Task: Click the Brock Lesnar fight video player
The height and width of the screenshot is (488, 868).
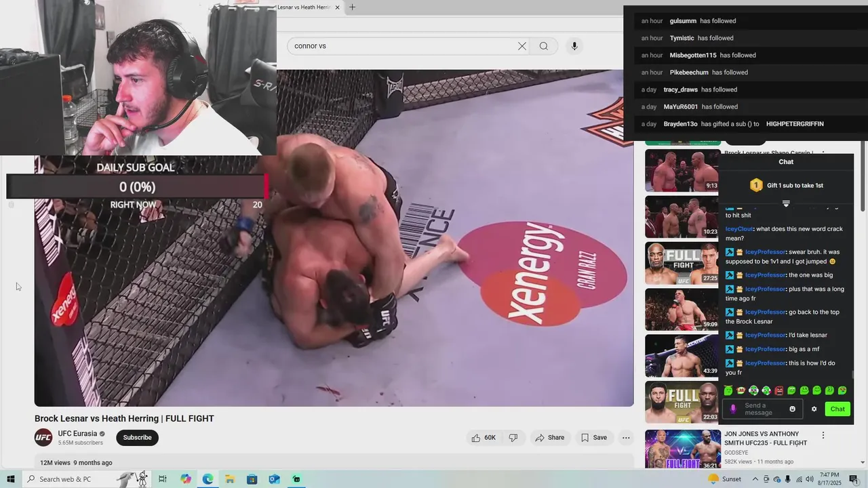Action: coord(334,237)
